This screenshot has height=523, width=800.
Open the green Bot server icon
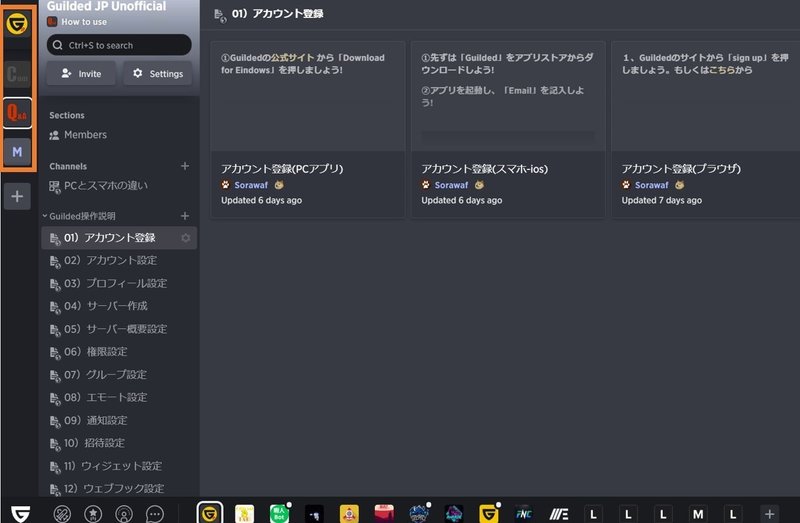click(279, 513)
